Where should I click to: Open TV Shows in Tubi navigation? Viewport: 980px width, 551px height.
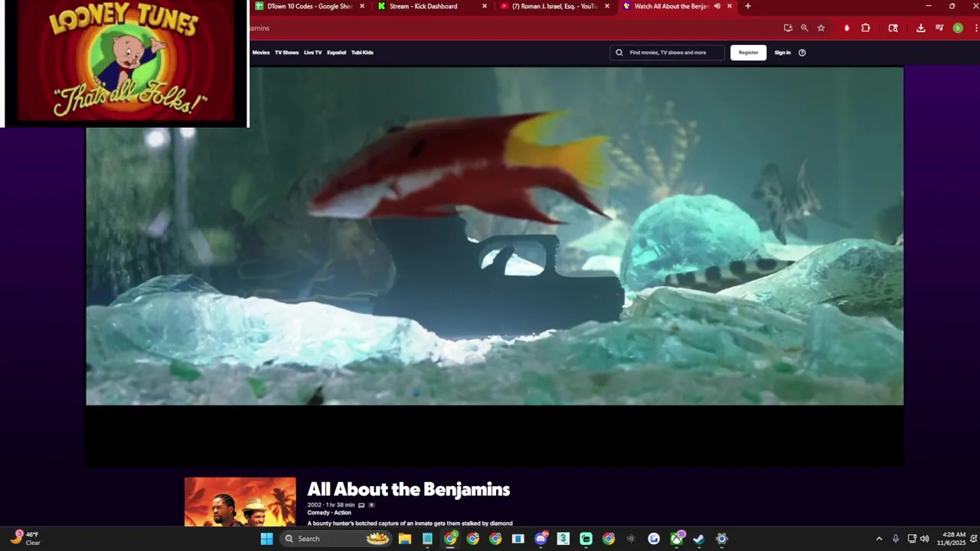[x=286, y=53]
